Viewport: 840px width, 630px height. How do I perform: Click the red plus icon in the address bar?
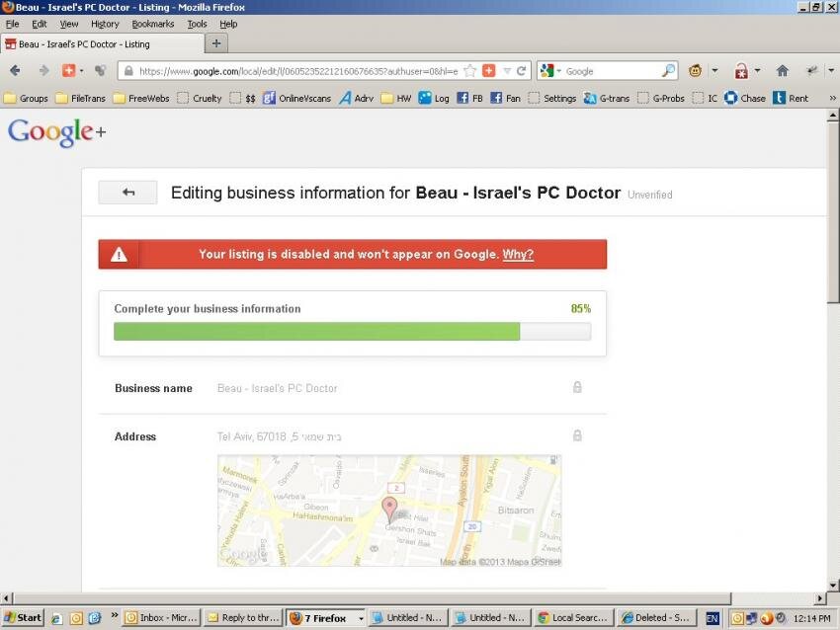[x=488, y=71]
